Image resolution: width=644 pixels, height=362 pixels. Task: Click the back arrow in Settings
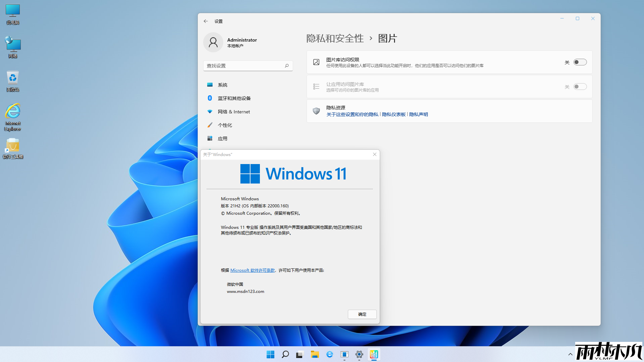[x=205, y=21]
